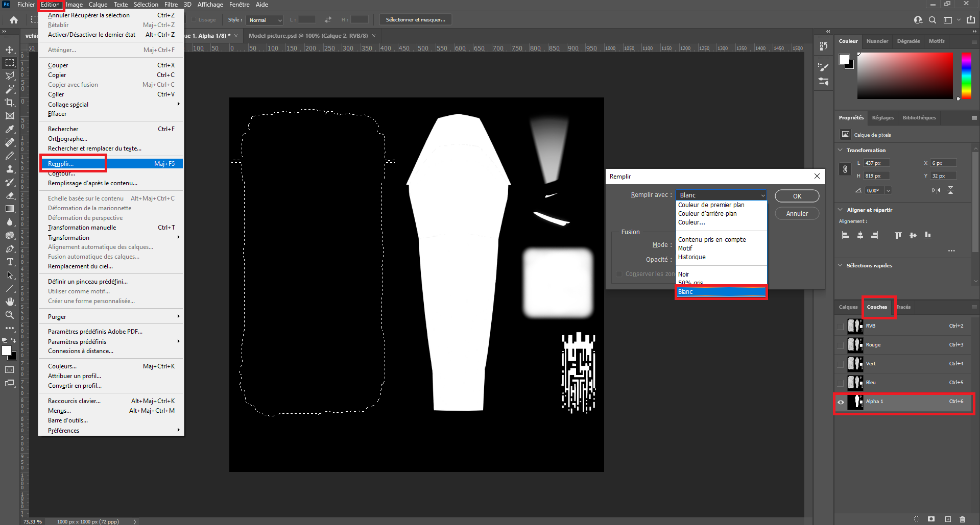Flip horizontally in the Transformation section
The width and height of the screenshot is (980, 525).
[936, 190]
